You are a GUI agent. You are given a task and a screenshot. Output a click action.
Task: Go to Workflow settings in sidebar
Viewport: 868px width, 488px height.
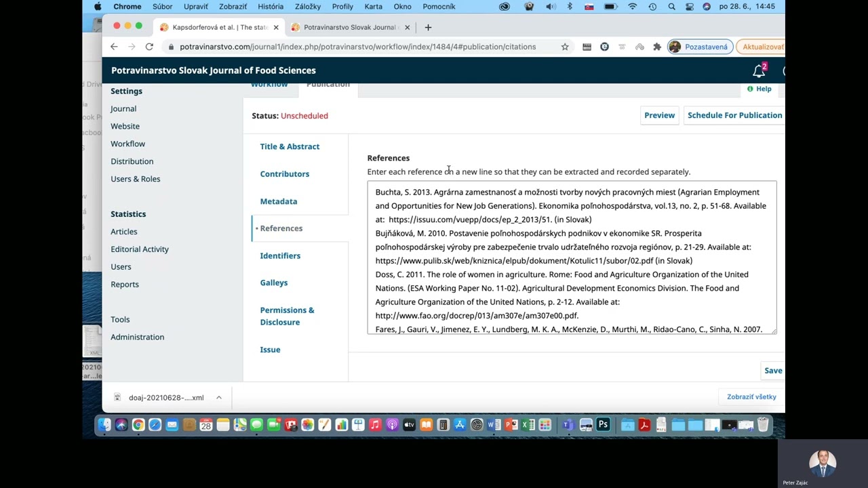coord(128,144)
